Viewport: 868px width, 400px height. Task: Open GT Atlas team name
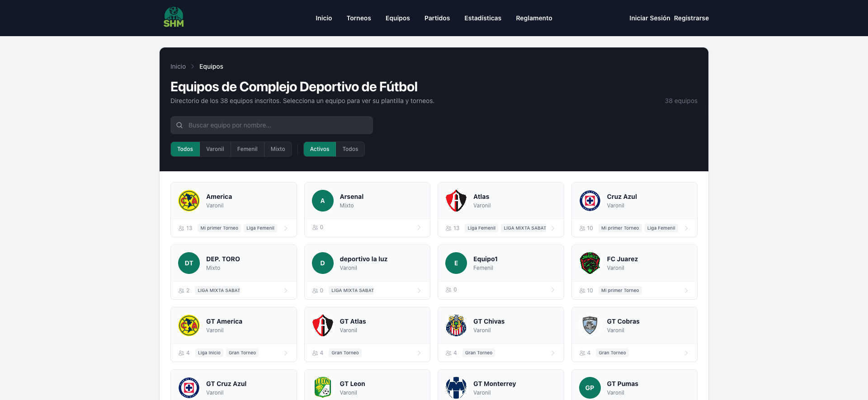pos(353,321)
